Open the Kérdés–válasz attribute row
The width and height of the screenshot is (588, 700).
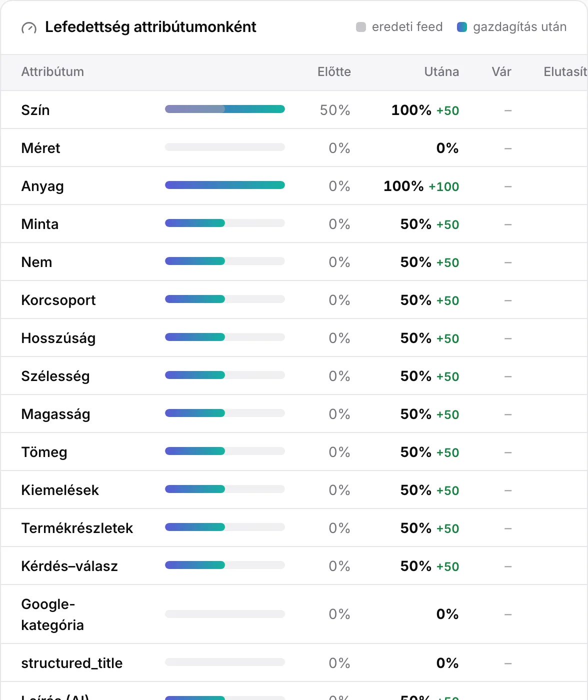point(294,566)
